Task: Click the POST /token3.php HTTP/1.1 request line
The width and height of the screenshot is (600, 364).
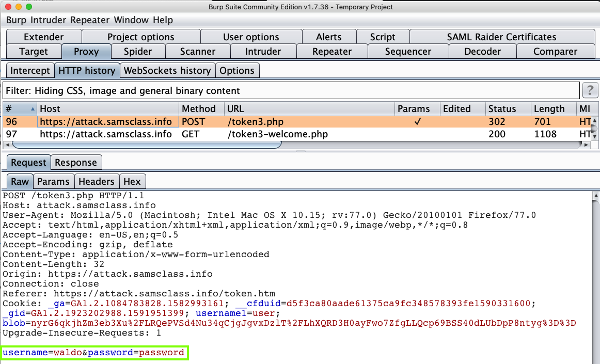Action: click(x=73, y=196)
